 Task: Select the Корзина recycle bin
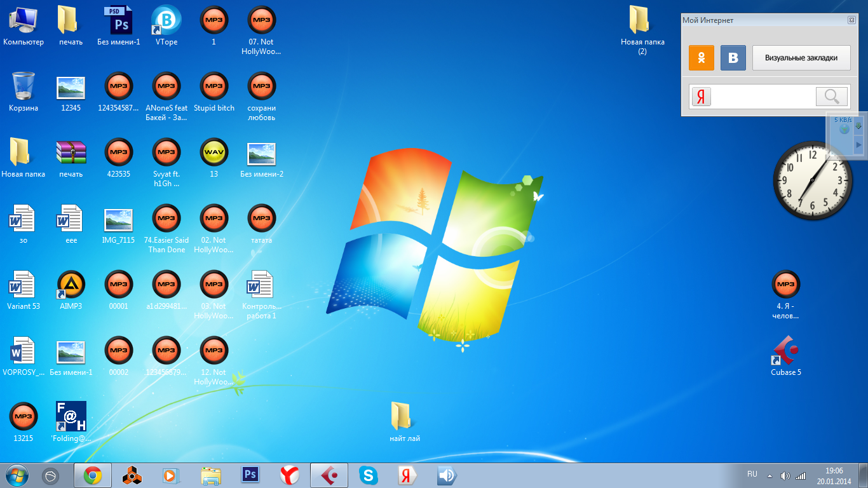click(24, 92)
